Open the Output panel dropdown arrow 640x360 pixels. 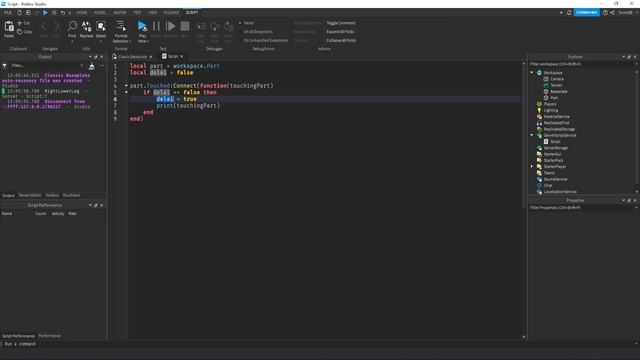point(90,57)
